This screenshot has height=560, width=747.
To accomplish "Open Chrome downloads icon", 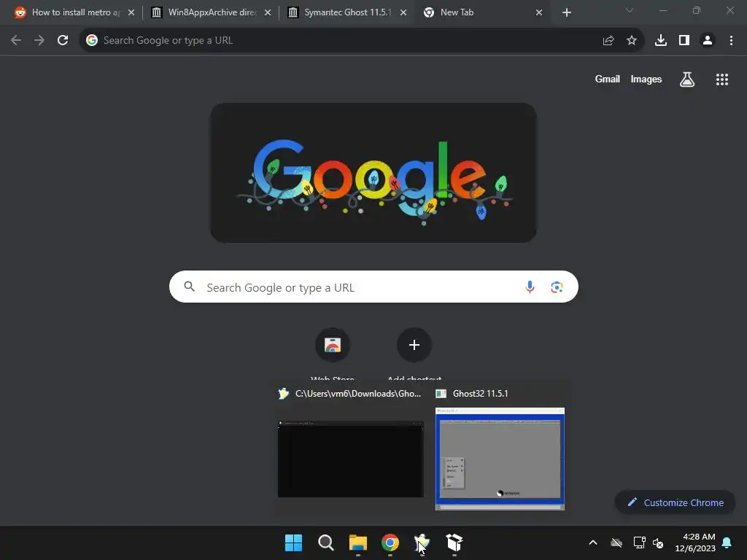I will 661,41.
